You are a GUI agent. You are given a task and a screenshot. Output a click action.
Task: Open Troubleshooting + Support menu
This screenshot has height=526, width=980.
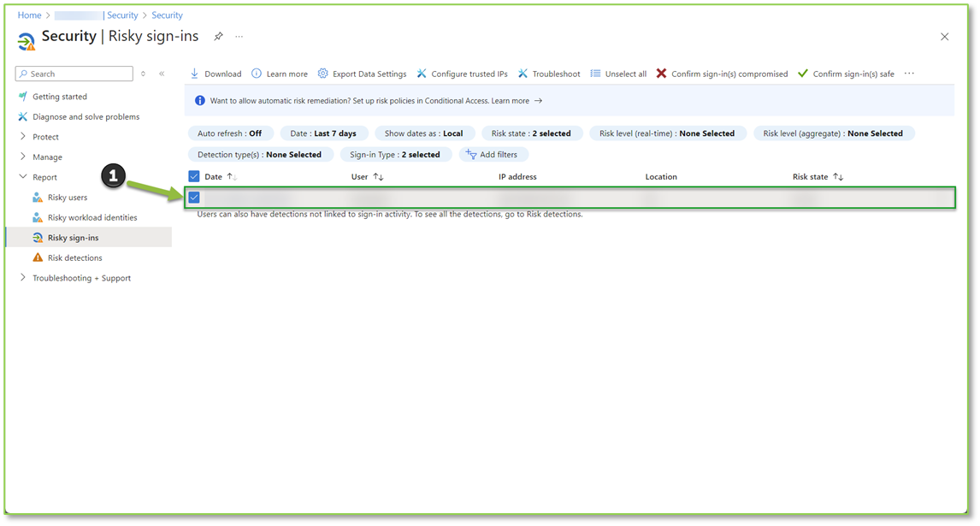pos(81,277)
